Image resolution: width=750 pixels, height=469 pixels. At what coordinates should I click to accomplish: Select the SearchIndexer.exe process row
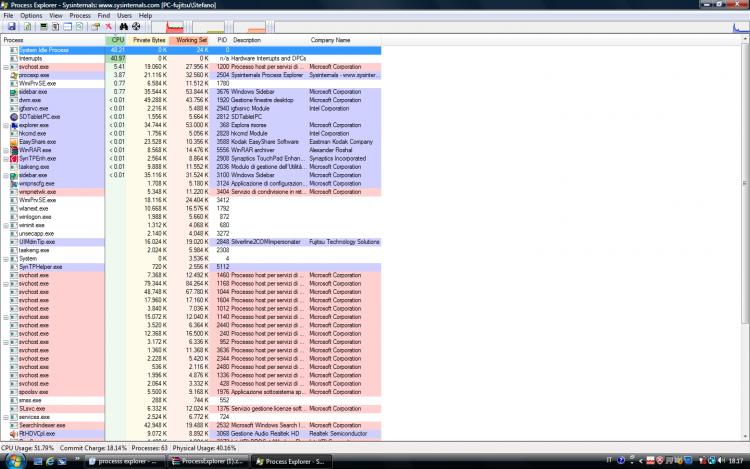coord(191,425)
